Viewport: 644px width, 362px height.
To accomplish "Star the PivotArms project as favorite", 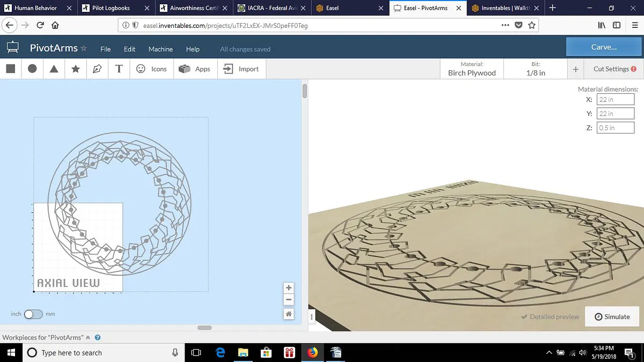I will (84, 48).
